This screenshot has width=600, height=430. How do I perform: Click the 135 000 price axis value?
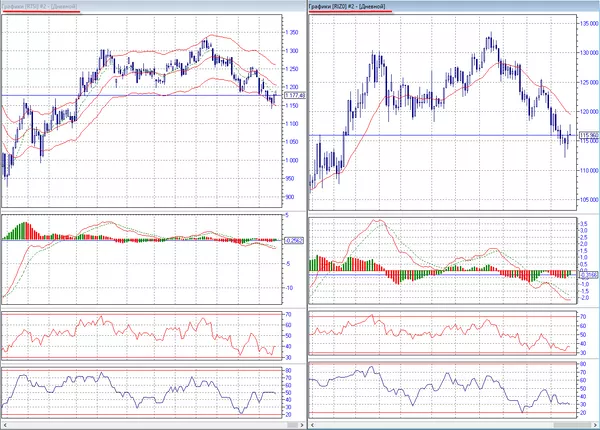coord(589,24)
